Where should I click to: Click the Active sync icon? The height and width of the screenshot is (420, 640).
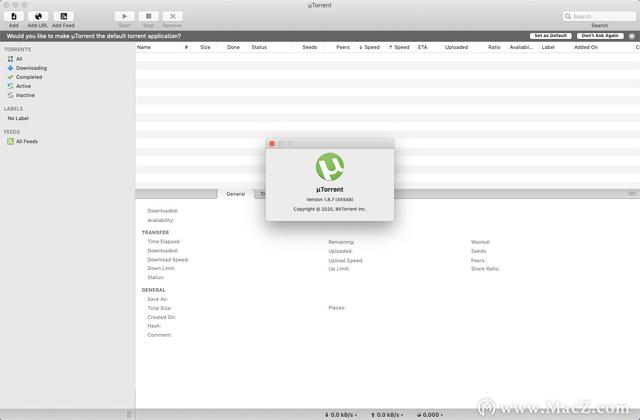tap(10, 86)
